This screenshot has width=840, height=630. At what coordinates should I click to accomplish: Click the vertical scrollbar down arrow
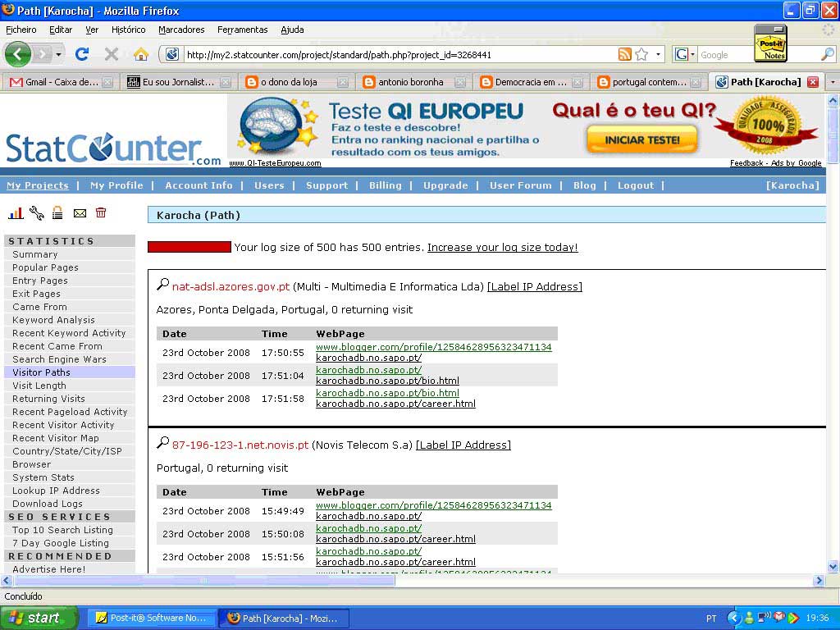(x=833, y=566)
